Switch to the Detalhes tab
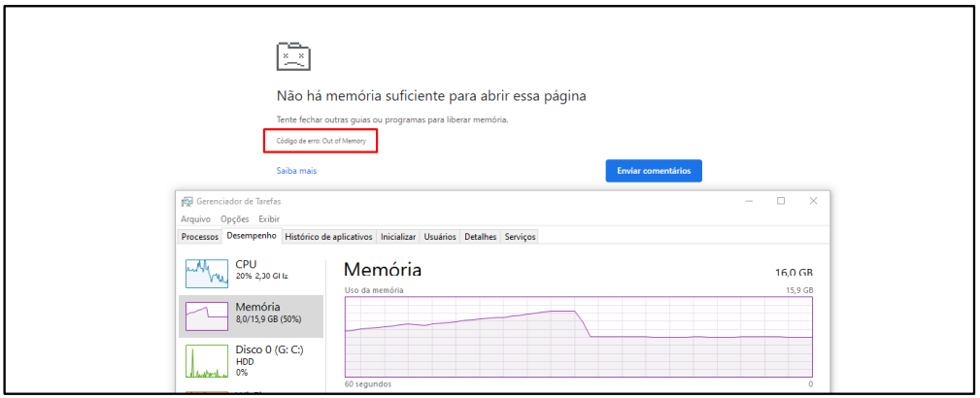Image resolution: width=980 pixels, height=398 pixels. [481, 237]
